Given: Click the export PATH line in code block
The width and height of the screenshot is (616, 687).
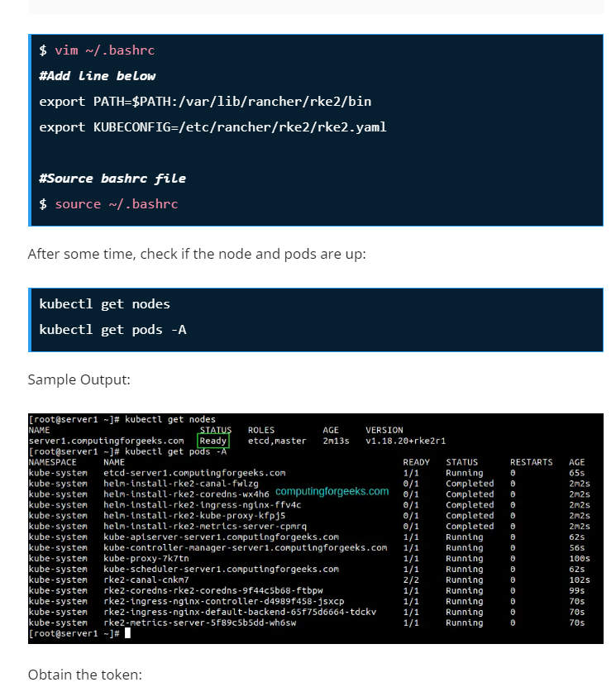Looking at the screenshot, I should (x=205, y=102).
